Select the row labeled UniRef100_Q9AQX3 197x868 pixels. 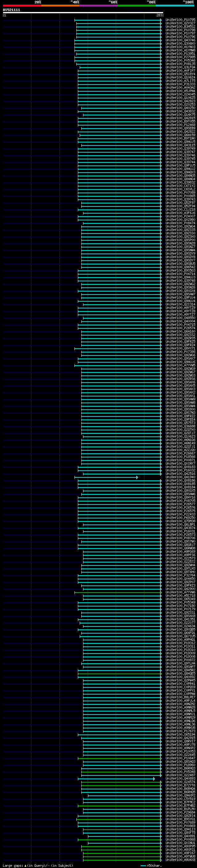[x=180, y=172]
